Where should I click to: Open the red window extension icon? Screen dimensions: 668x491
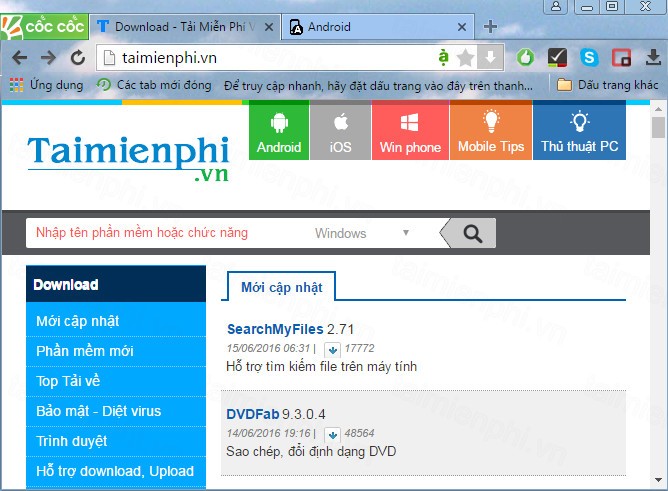(621, 57)
